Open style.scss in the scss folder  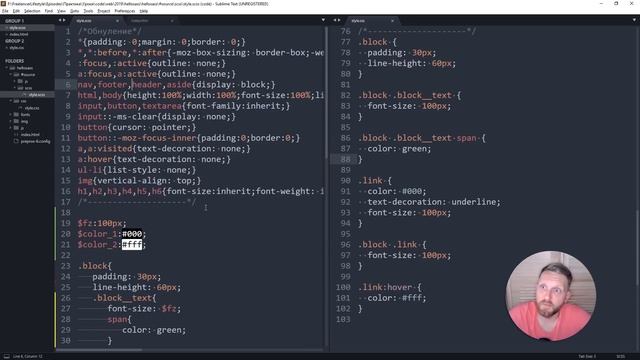[37, 95]
